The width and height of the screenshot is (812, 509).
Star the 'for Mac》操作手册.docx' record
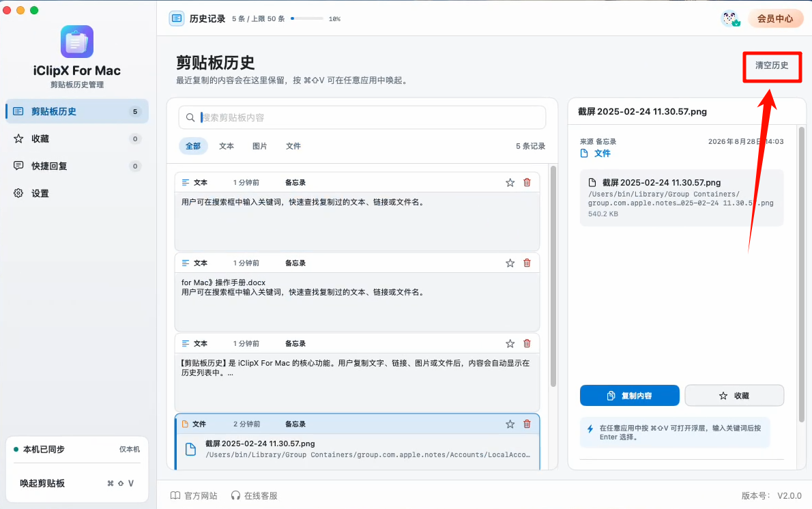click(510, 263)
